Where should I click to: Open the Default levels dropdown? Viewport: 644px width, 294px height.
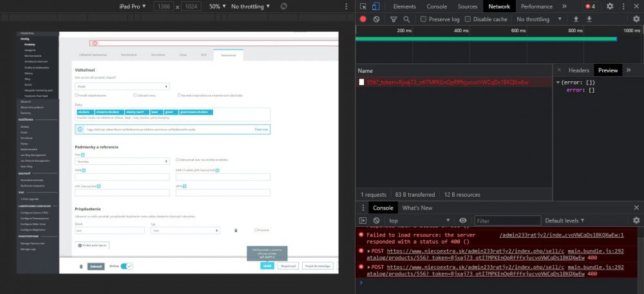564,220
